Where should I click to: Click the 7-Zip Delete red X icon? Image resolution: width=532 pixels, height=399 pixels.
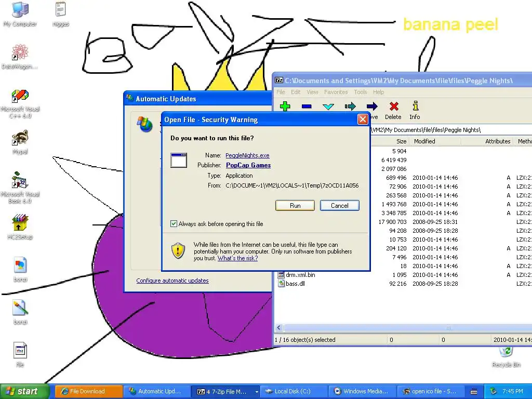pyautogui.click(x=394, y=107)
